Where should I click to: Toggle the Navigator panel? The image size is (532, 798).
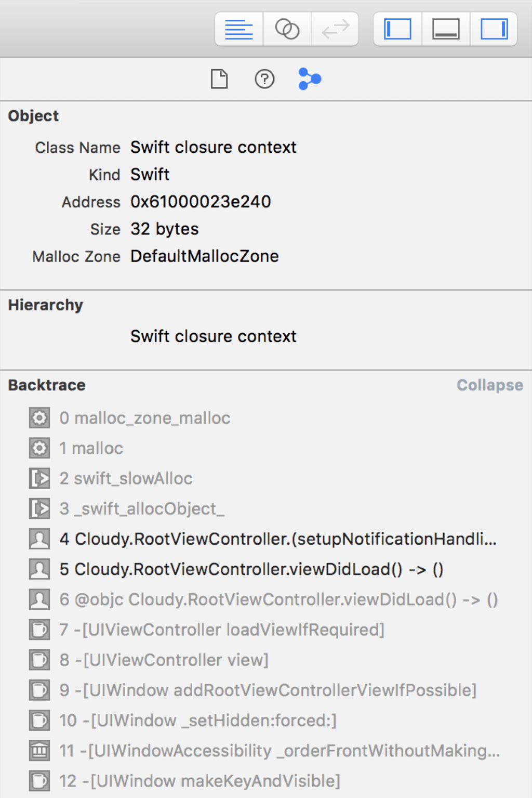pyautogui.click(x=397, y=29)
